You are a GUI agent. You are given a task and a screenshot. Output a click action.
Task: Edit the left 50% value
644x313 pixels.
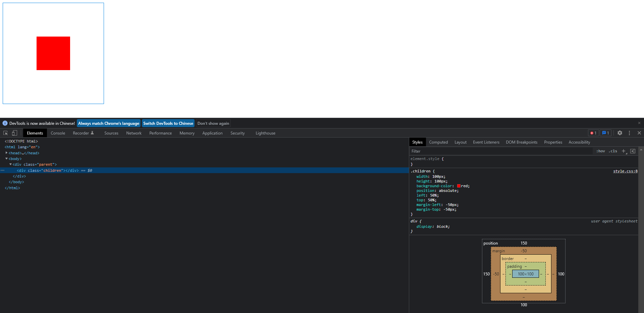pyautogui.click(x=434, y=195)
